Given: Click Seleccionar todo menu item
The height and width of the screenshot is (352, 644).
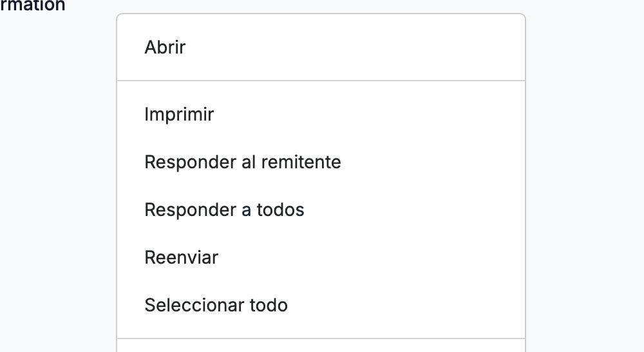Looking at the screenshot, I should point(321,305).
